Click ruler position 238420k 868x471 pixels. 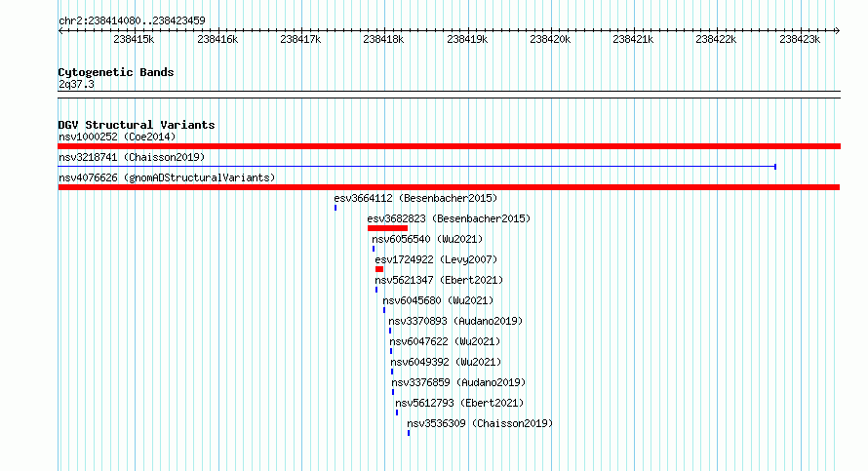tap(550, 39)
